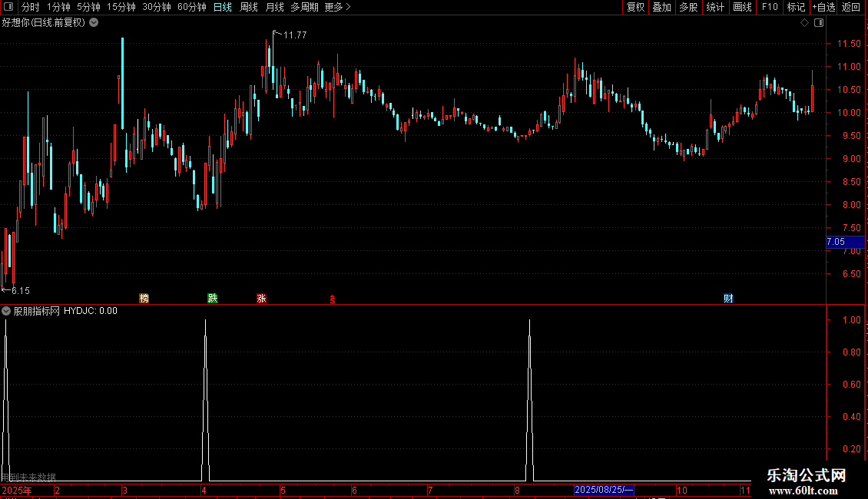
Task: Click month 10 on the time axis
Action: click(681, 490)
